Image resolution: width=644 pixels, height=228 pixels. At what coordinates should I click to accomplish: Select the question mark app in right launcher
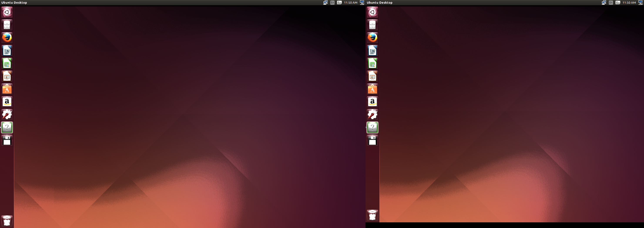point(372,127)
